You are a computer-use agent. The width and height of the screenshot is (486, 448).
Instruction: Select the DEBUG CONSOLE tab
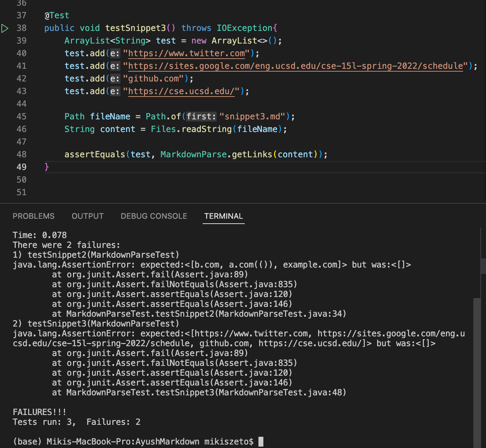pyautogui.click(x=154, y=216)
